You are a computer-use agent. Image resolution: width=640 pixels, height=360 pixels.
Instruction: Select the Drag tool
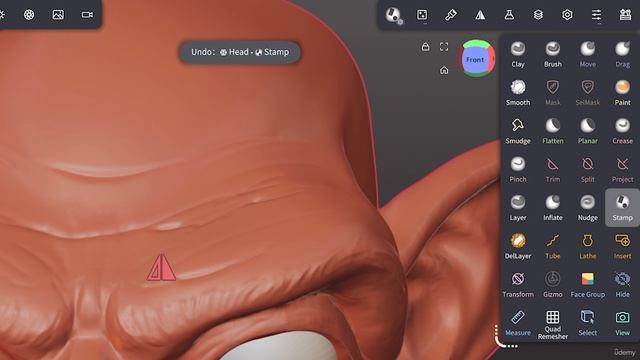point(622,54)
